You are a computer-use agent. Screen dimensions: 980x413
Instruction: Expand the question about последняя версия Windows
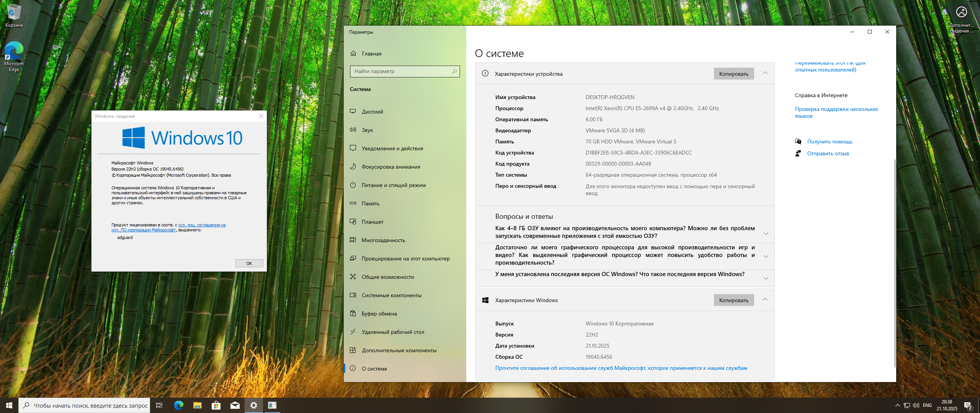coord(766,278)
